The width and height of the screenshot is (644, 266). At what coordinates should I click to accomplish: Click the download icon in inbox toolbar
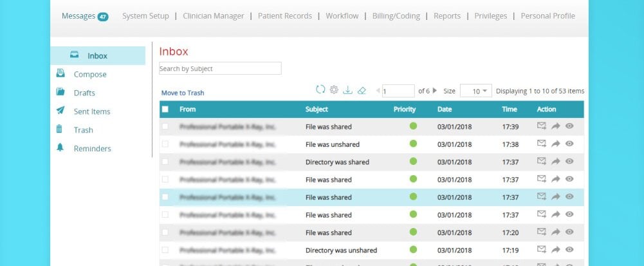(x=347, y=90)
